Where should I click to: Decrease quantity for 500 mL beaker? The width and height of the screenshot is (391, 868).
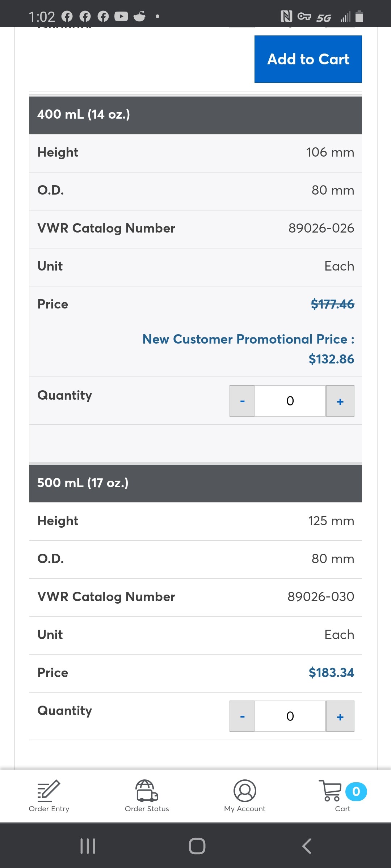coord(242,716)
